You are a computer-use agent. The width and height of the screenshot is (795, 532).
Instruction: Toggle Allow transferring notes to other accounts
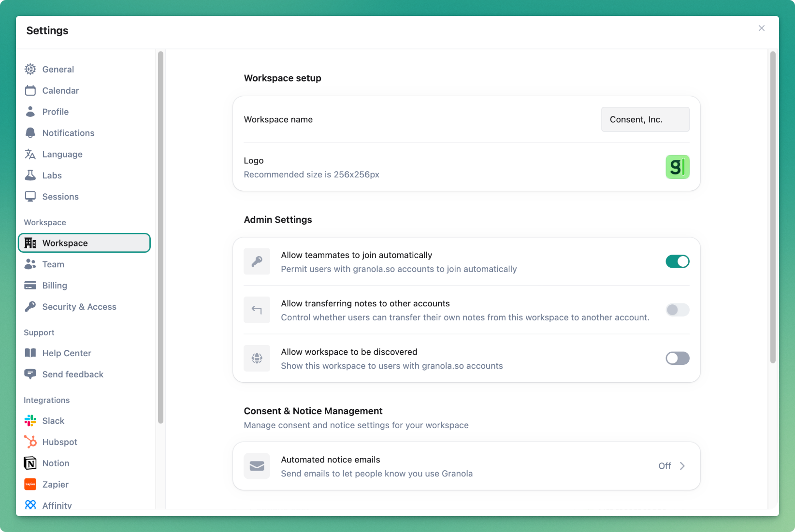[677, 310]
